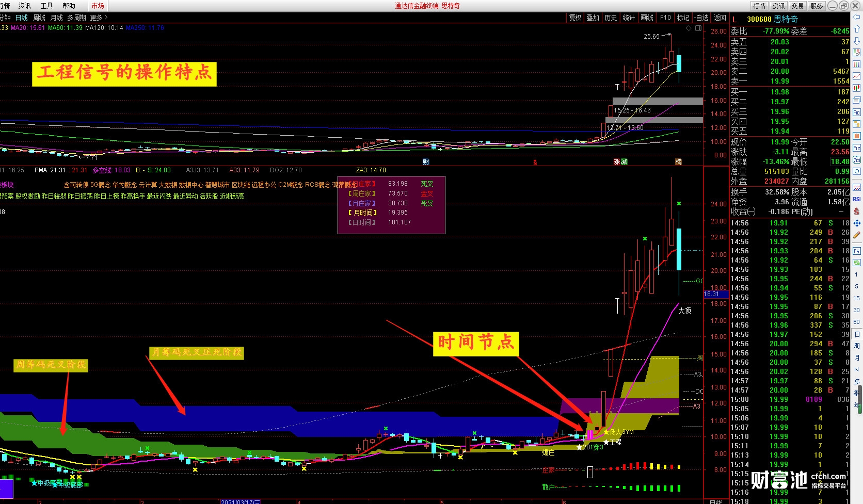Switch to 周线 weekly chart tab
Image resolution: width=863 pixels, height=504 pixels.
(39, 18)
